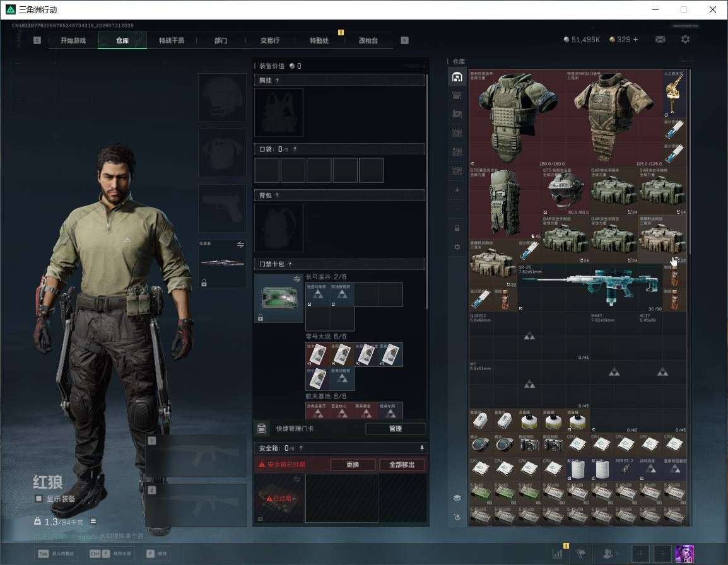Click the melee knife slot

click(x=222, y=263)
